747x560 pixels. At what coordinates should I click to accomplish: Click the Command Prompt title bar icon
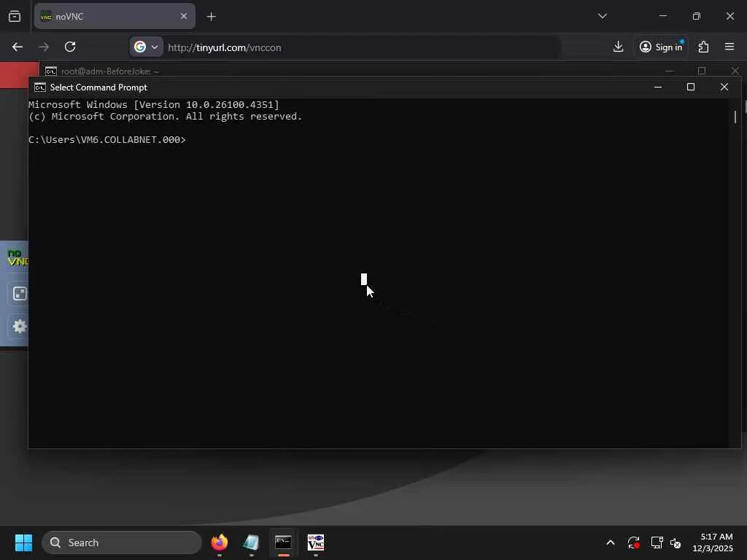(x=40, y=87)
